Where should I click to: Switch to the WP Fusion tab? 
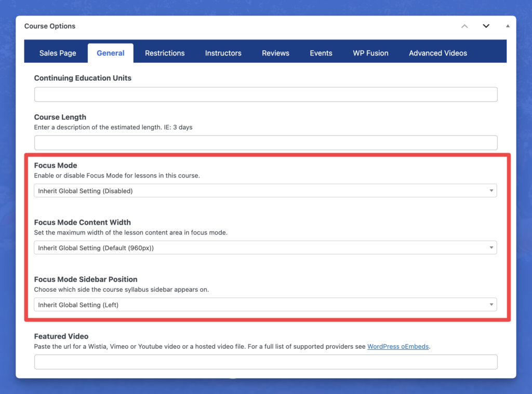(x=370, y=53)
